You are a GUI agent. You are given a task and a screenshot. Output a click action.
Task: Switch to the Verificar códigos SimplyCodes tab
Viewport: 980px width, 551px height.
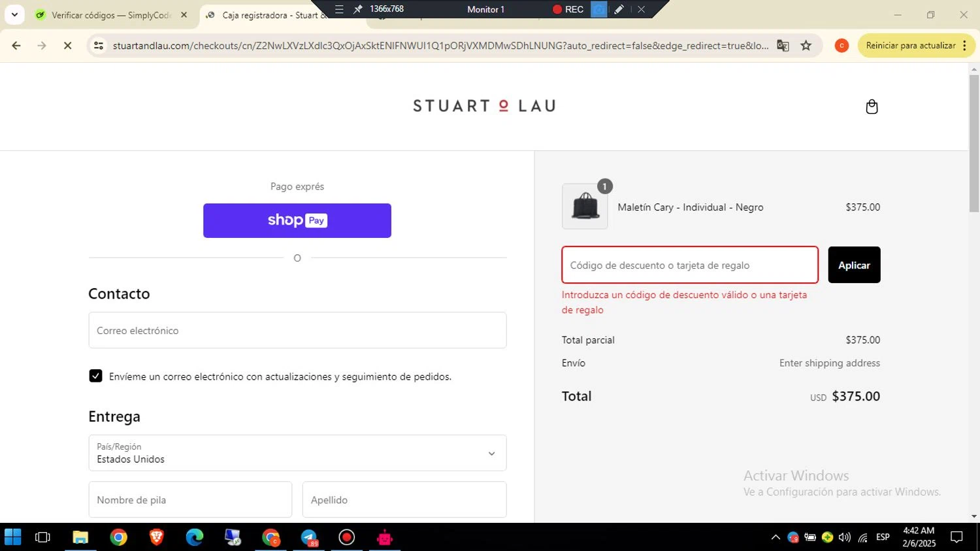pos(111,15)
